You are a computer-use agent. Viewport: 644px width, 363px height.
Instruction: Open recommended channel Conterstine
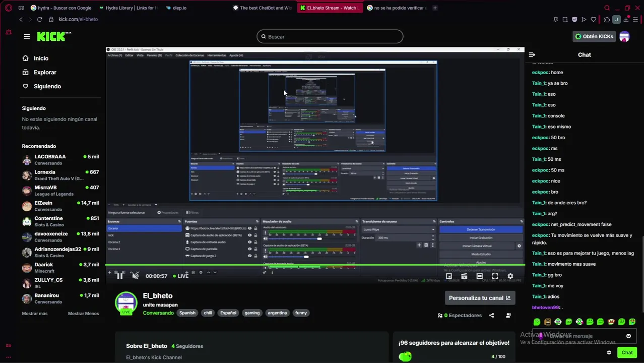click(60, 221)
